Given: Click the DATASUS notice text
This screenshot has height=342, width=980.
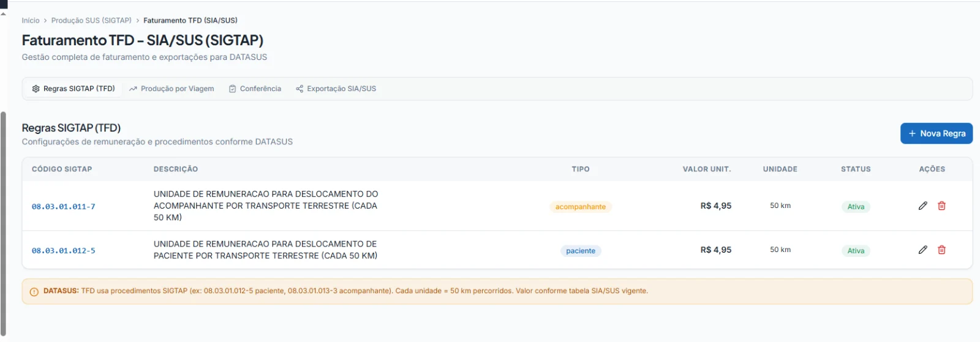Looking at the screenshot, I should [345, 291].
